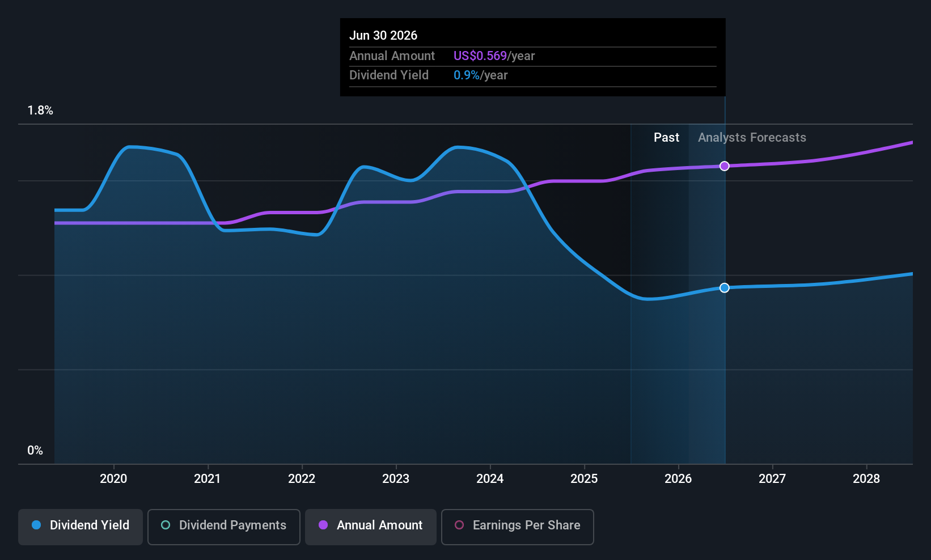Click the 1.8% y-axis label
The width and height of the screenshot is (931, 560).
point(40,111)
